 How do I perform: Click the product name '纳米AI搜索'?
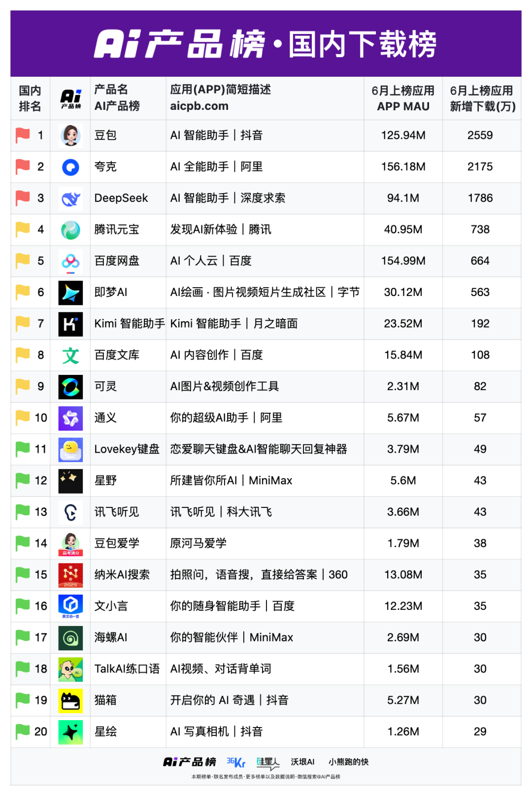122,575
